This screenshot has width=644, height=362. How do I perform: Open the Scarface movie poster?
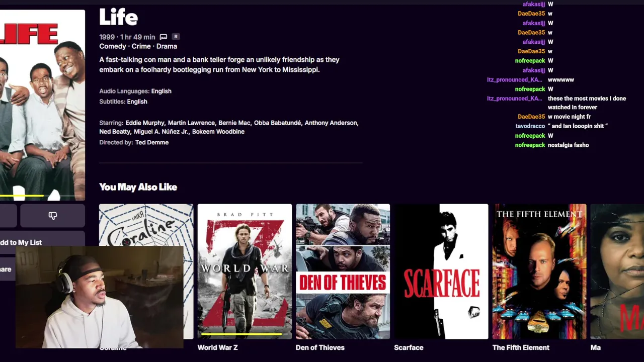(441, 271)
